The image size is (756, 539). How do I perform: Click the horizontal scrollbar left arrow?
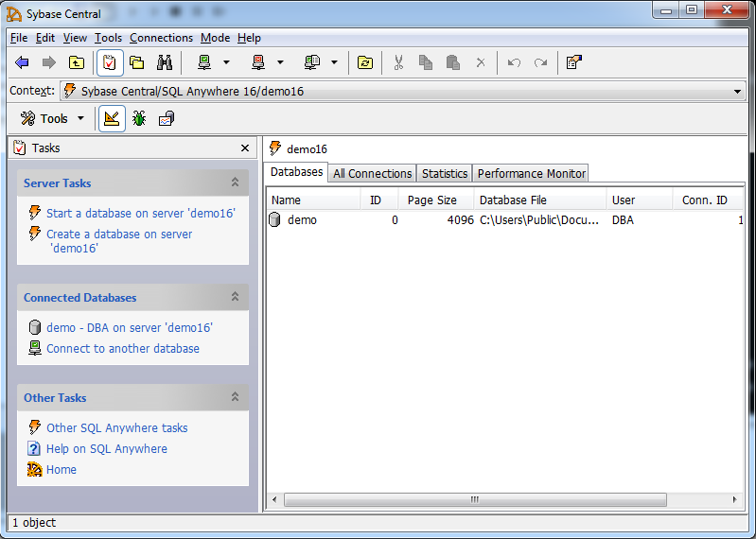click(274, 499)
